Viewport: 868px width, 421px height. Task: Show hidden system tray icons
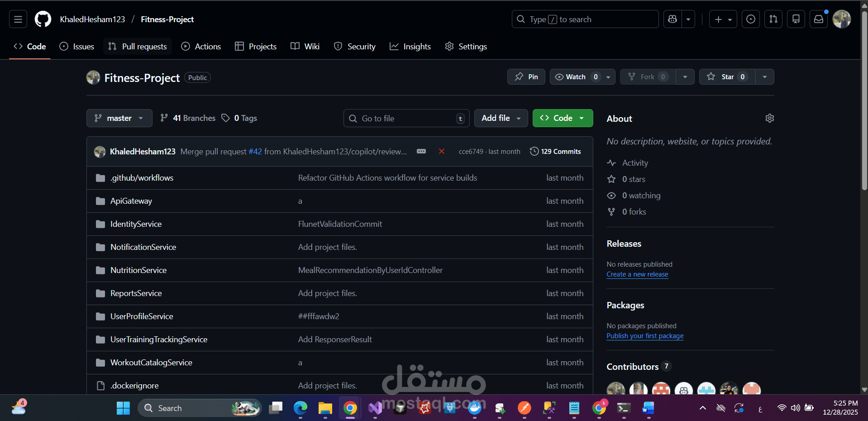pyautogui.click(x=703, y=408)
